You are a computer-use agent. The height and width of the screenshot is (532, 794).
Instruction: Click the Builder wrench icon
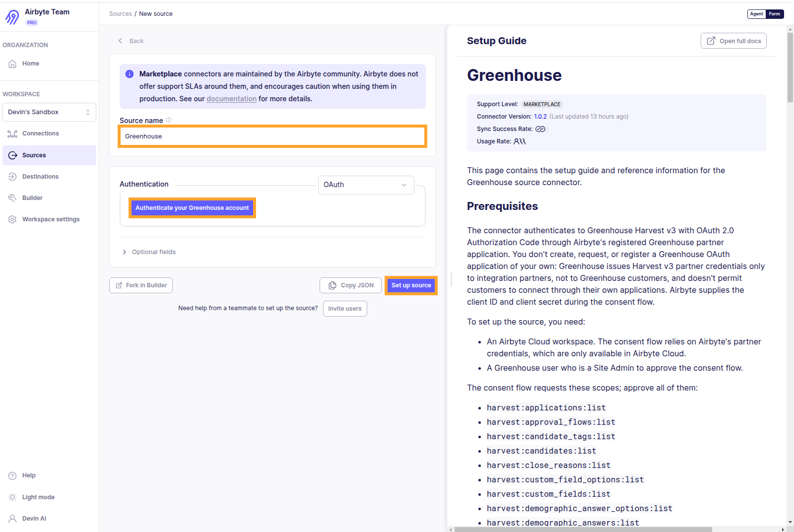tap(12, 198)
